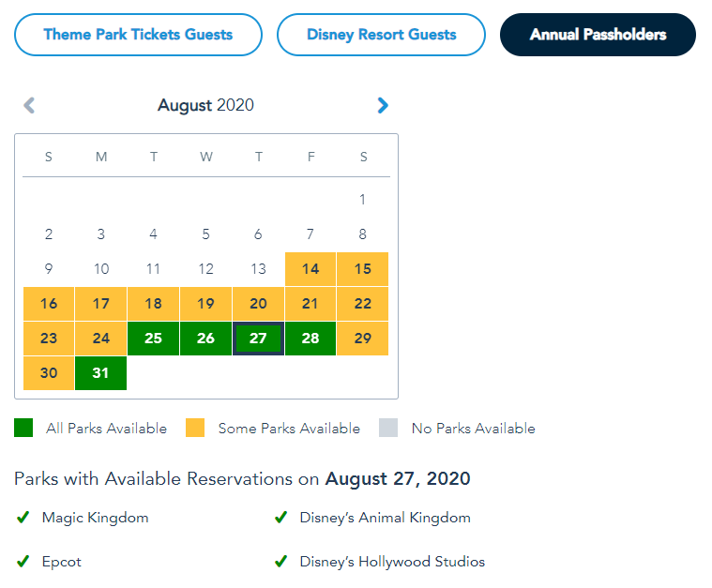Select August 25 on the calendar
Screen dimensions: 712x588
point(154,339)
